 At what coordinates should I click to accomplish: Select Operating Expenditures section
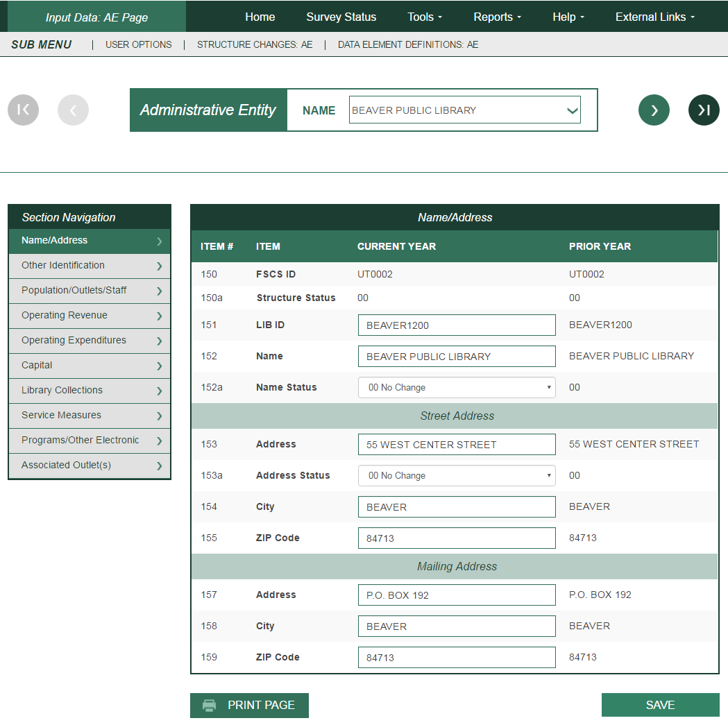(x=74, y=341)
